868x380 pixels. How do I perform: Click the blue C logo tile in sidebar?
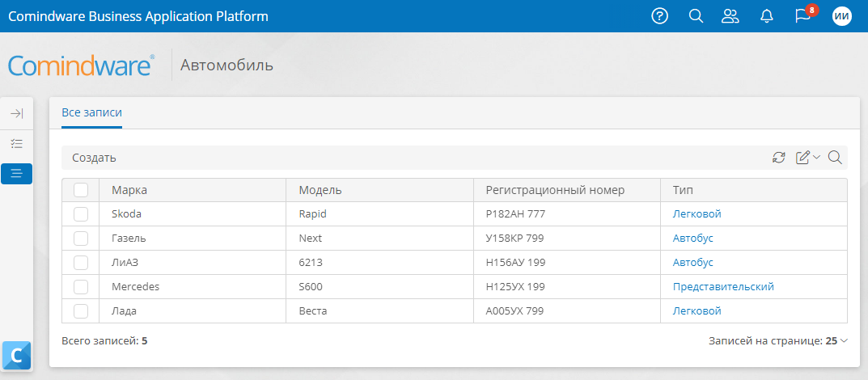pyautogui.click(x=17, y=356)
